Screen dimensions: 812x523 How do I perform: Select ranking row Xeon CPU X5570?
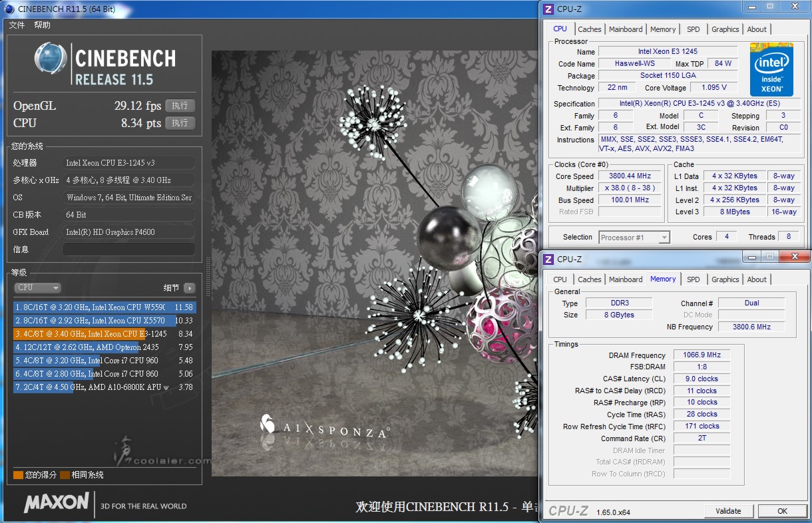click(x=104, y=321)
